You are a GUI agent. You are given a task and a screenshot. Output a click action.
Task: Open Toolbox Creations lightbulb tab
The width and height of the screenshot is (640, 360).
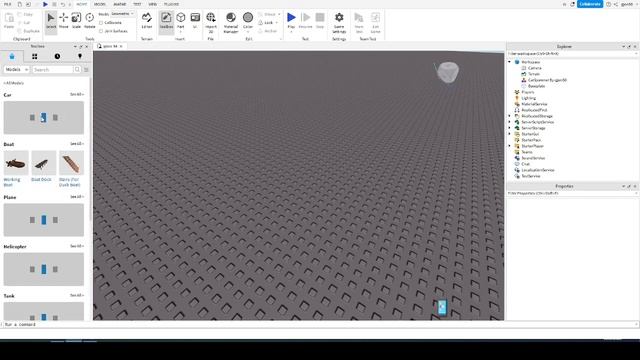coord(80,56)
